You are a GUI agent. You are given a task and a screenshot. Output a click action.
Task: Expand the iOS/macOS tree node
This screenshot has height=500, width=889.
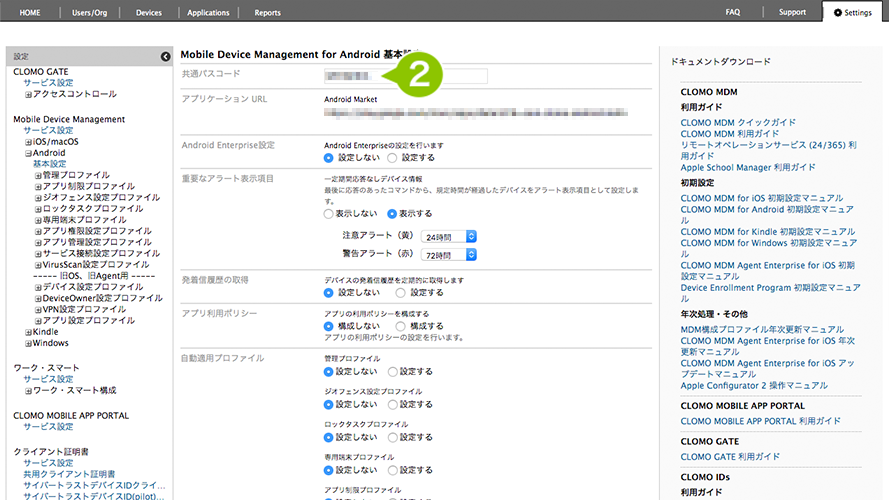point(28,142)
